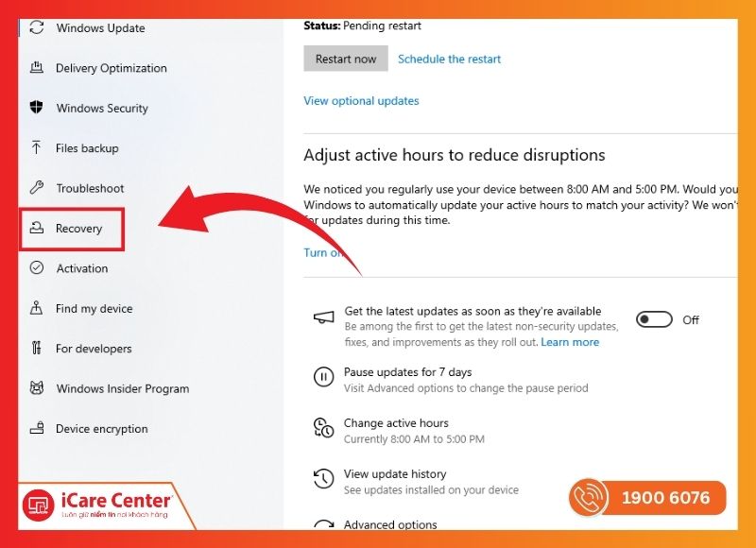Viewport: 756px width, 548px height.
Task: Click the megaphone icon for latest updates
Action: [323, 317]
